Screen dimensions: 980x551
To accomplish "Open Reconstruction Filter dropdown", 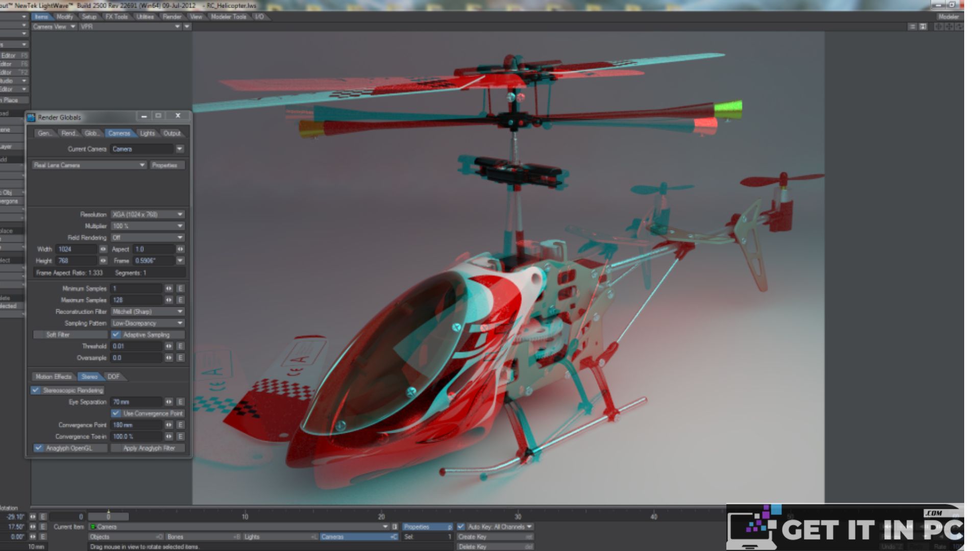I will tap(148, 312).
